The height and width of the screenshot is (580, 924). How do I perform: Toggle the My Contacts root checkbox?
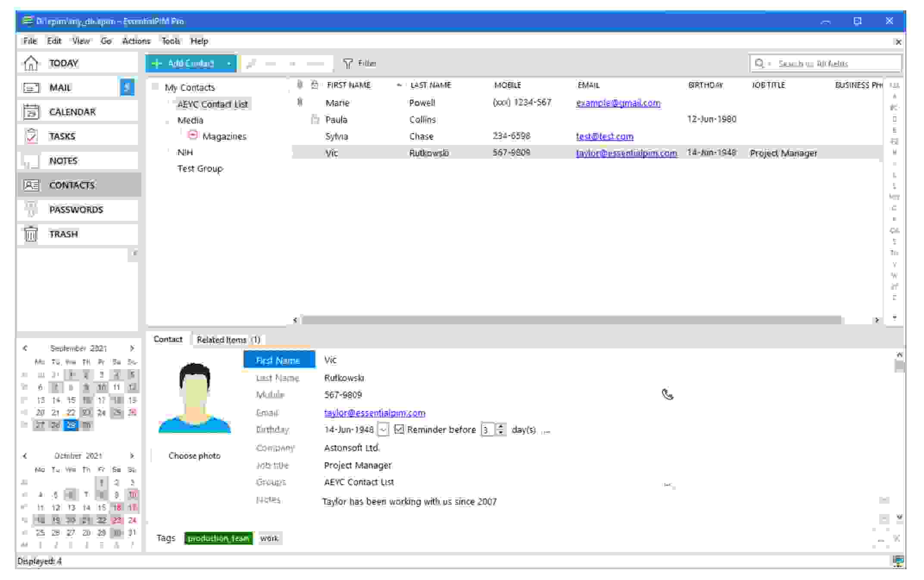tap(155, 87)
